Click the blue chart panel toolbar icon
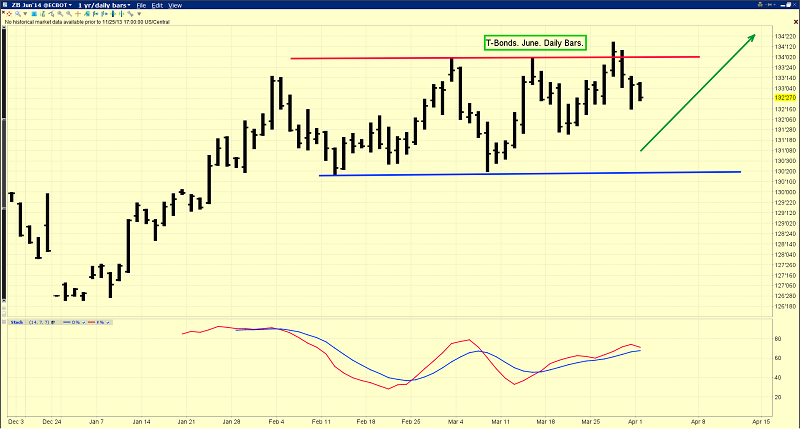 tap(34, 14)
